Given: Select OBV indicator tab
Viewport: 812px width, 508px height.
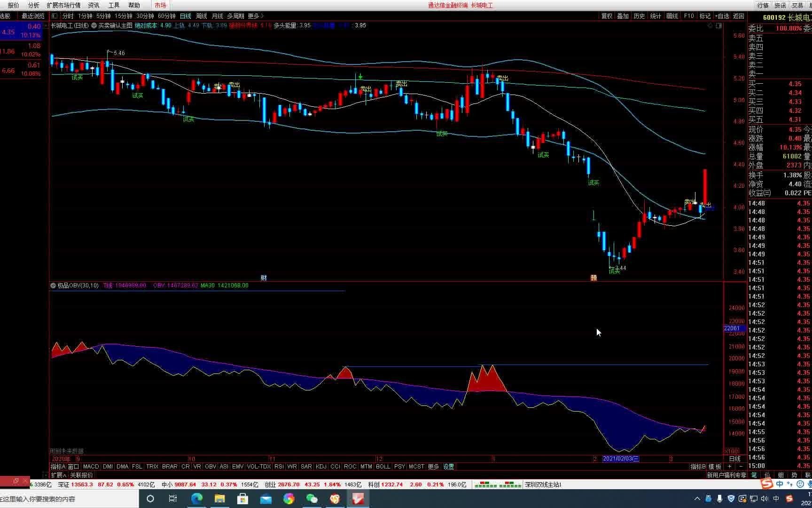Looking at the screenshot, I should (x=211, y=467).
